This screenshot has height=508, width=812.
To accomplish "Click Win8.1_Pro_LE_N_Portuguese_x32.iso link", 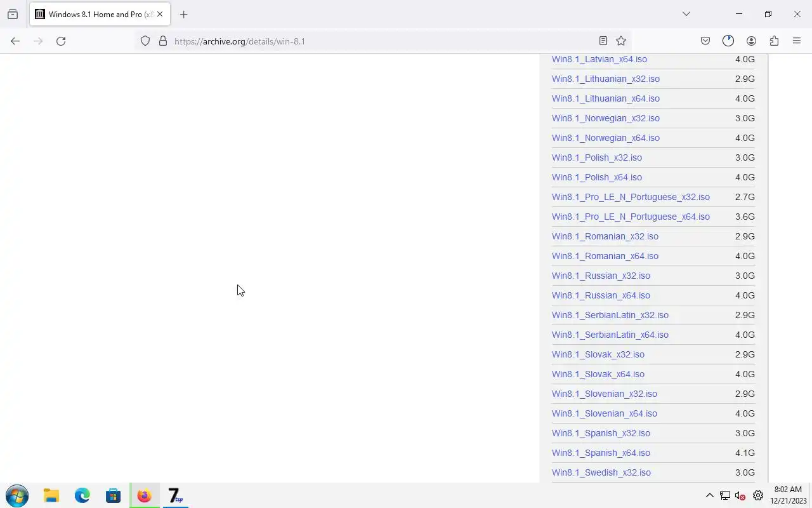I will point(631,197).
